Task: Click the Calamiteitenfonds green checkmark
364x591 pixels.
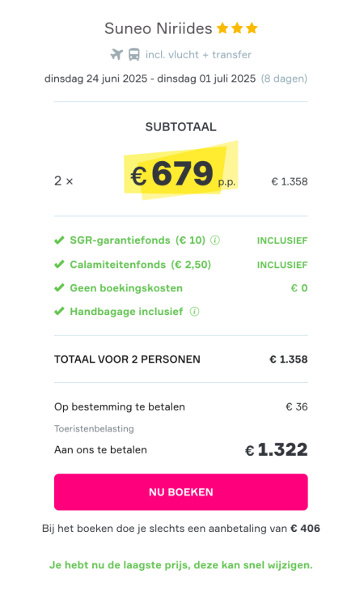Action: point(60,264)
